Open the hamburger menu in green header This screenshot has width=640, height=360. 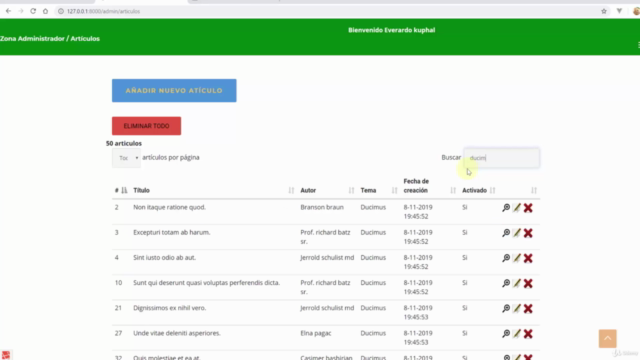(638, 44)
